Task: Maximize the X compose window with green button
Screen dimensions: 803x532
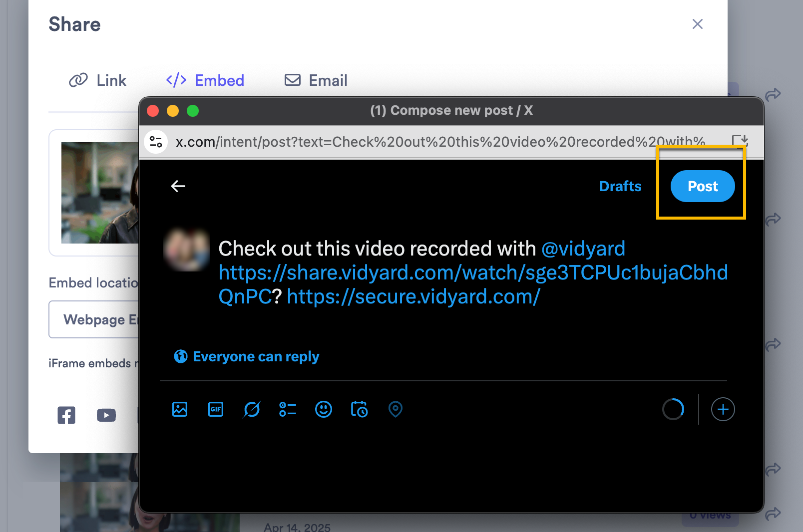Action: [x=193, y=111]
